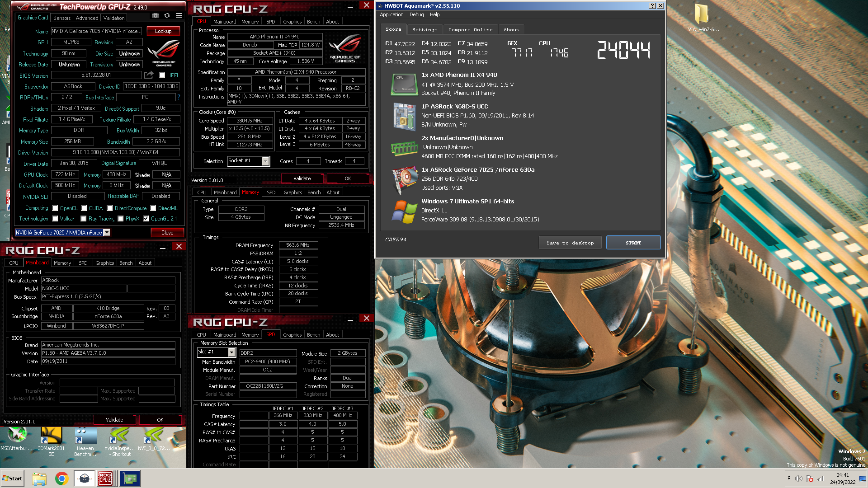The height and width of the screenshot is (488, 868).
Task: Open the Help menu in Aquamark
Action: click(x=434, y=14)
